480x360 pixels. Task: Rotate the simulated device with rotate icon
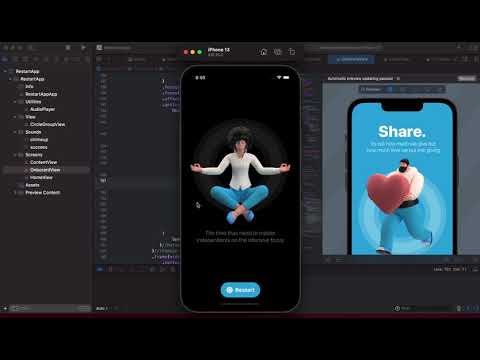292,52
